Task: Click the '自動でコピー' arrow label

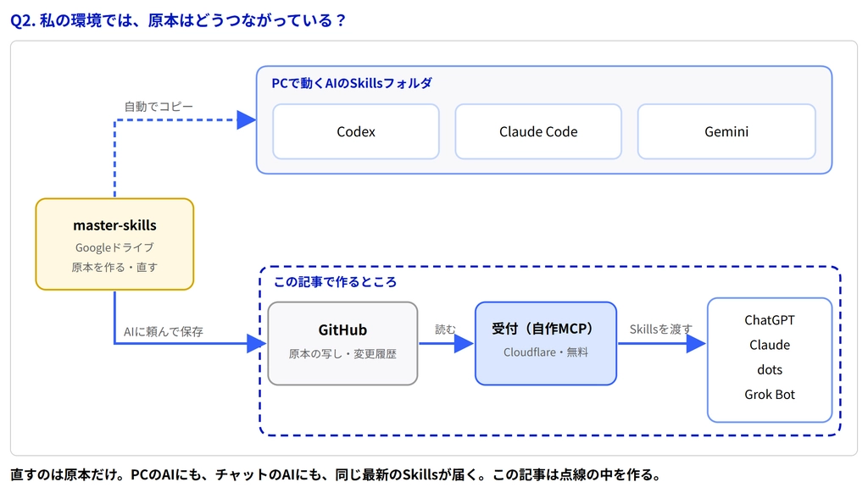Action: tap(159, 106)
